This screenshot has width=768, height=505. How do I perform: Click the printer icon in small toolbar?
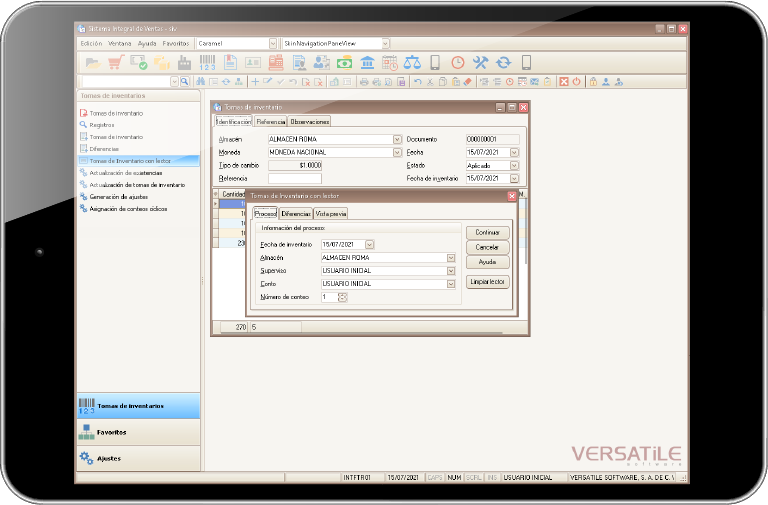364,82
